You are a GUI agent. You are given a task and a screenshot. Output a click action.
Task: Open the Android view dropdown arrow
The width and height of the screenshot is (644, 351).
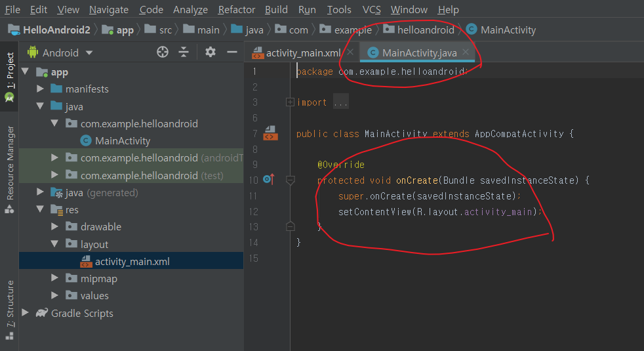89,52
